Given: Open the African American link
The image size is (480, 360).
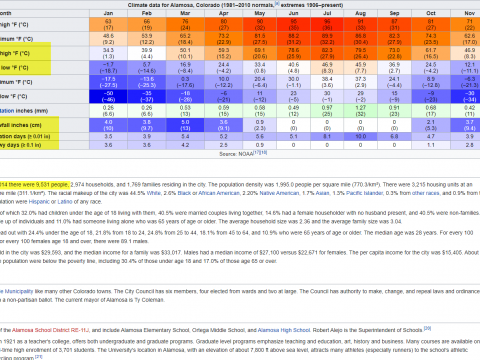Looking at the screenshot, I should [x=219, y=193].
